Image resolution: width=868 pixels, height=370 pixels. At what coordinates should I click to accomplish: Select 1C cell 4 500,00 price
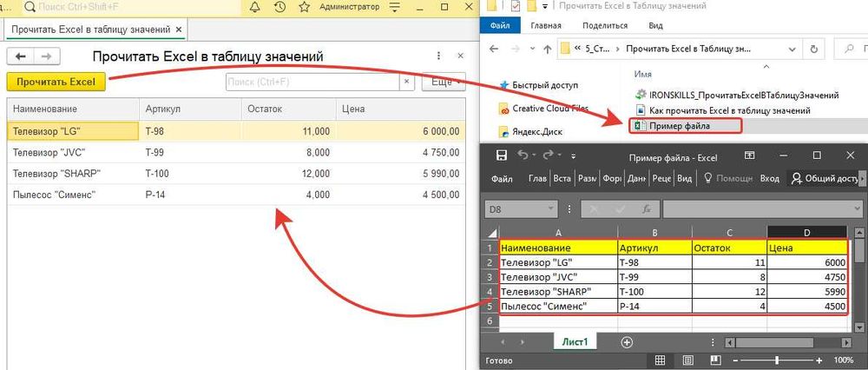(400, 195)
